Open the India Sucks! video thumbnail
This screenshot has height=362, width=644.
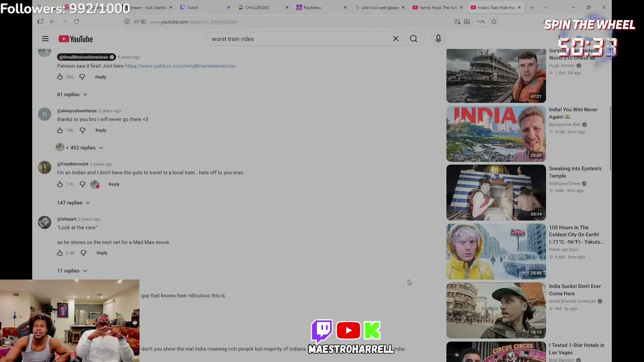pos(496,310)
